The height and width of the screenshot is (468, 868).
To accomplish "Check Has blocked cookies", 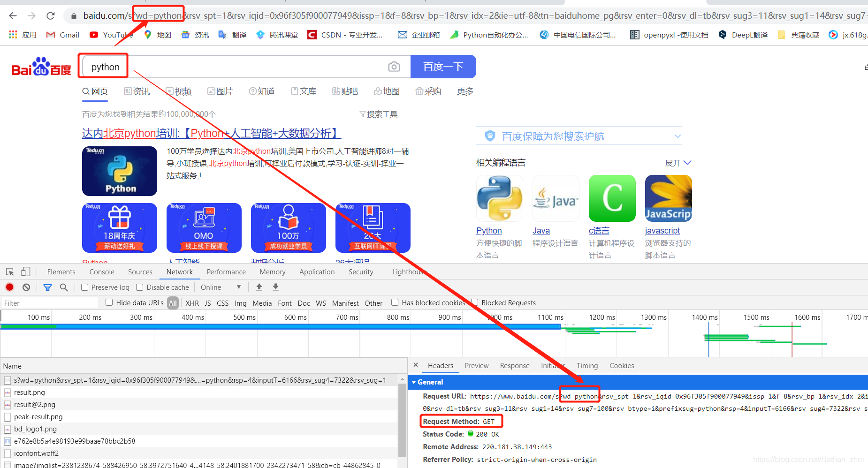I will pyautogui.click(x=395, y=302).
